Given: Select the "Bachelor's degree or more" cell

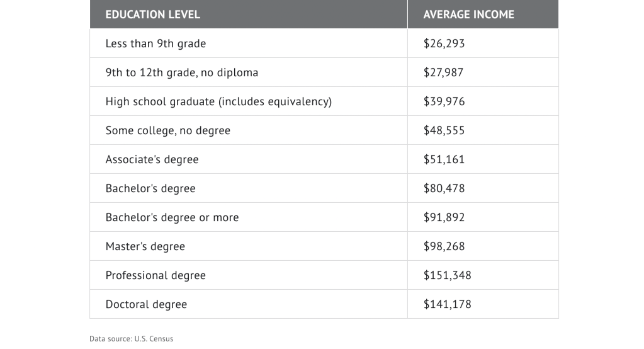Looking at the screenshot, I should coord(172,217).
